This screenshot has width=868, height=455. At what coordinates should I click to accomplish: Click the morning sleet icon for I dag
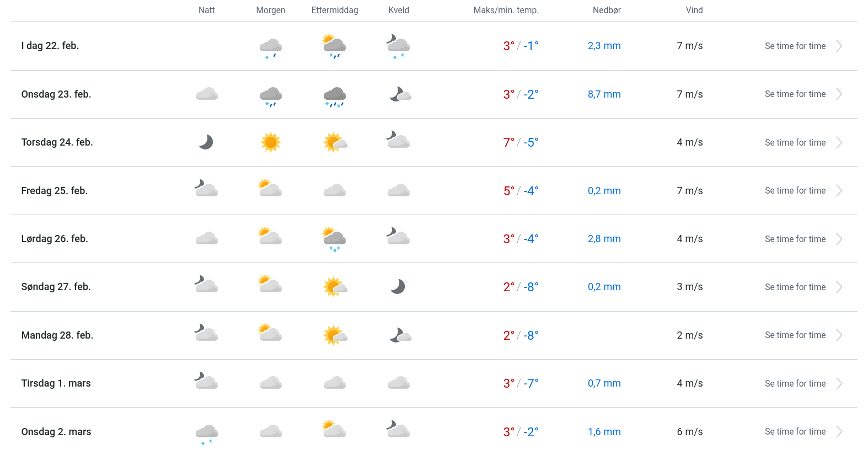(271, 47)
